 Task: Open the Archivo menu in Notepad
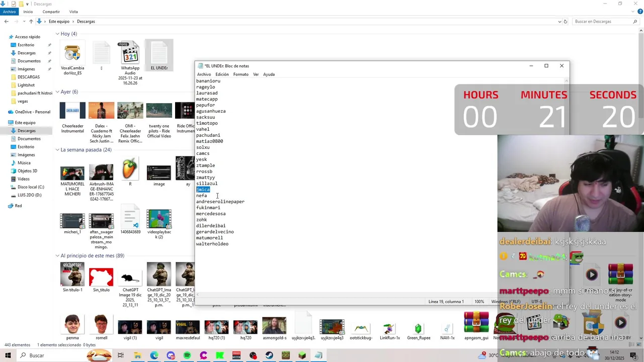(x=204, y=74)
